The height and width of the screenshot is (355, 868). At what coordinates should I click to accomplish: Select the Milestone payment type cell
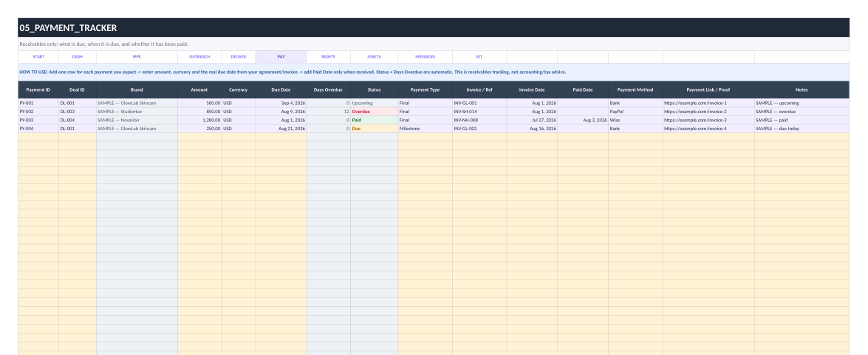(x=426, y=129)
